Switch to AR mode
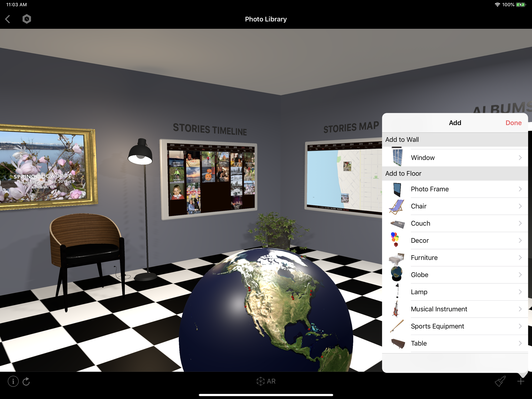Viewport: 532px width, 399px height. coord(266,381)
